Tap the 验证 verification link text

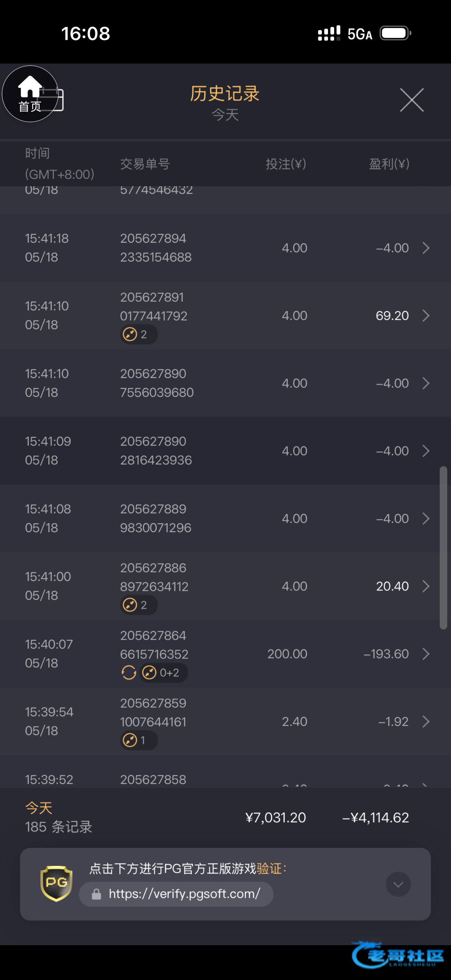tap(269, 869)
